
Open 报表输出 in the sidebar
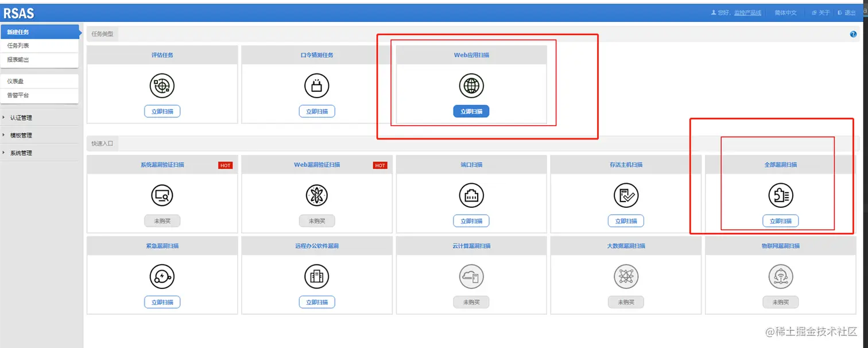tap(39, 60)
